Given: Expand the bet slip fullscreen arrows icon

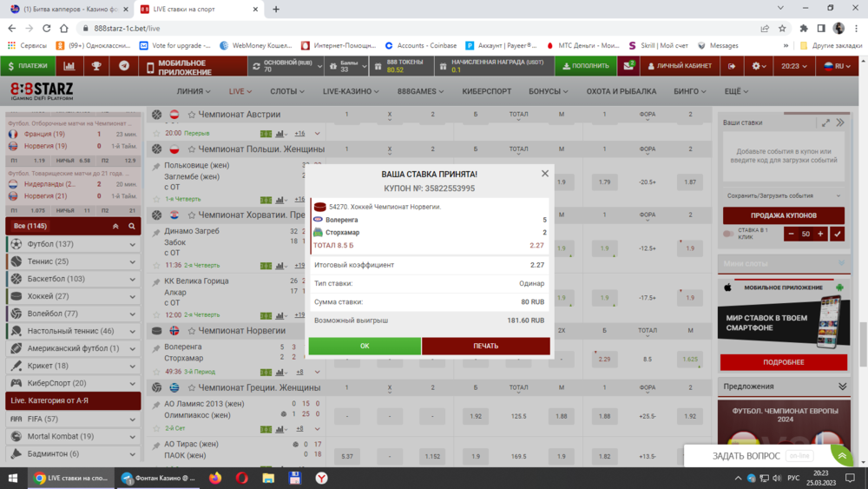Looking at the screenshot, I should pos(826,123).
